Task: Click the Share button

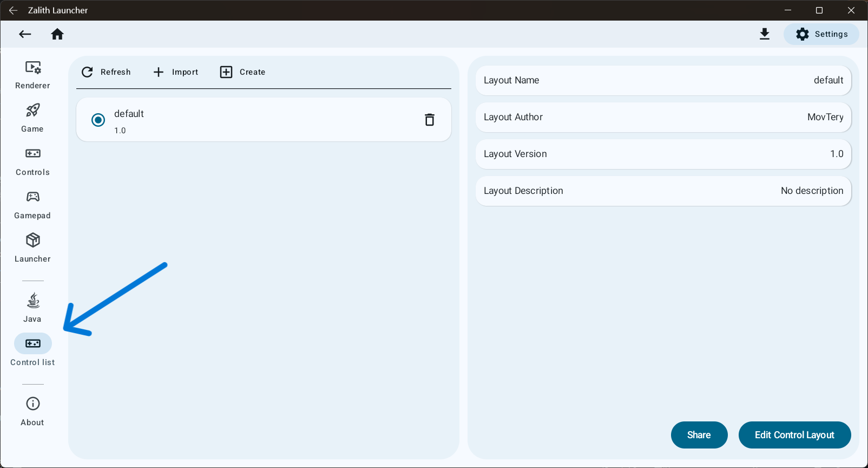Action: tap(699, 435)
